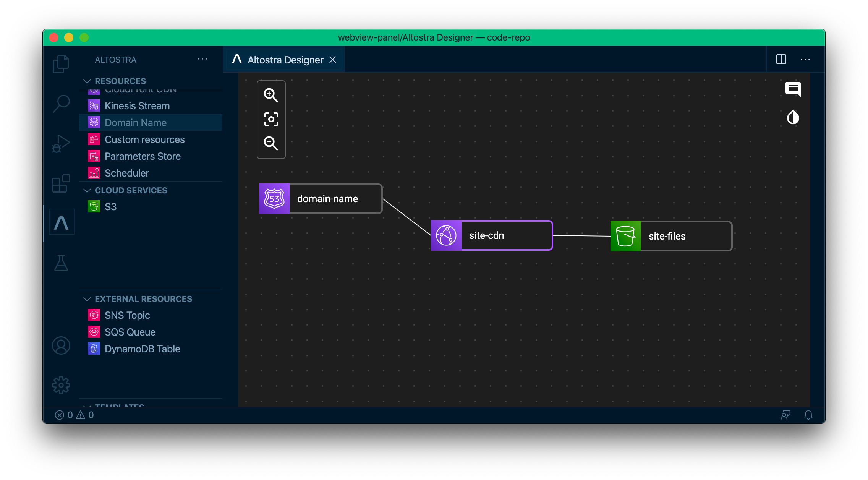Open errors and warnings in status bar
868x480 pixels.
[x=74, y=415]
